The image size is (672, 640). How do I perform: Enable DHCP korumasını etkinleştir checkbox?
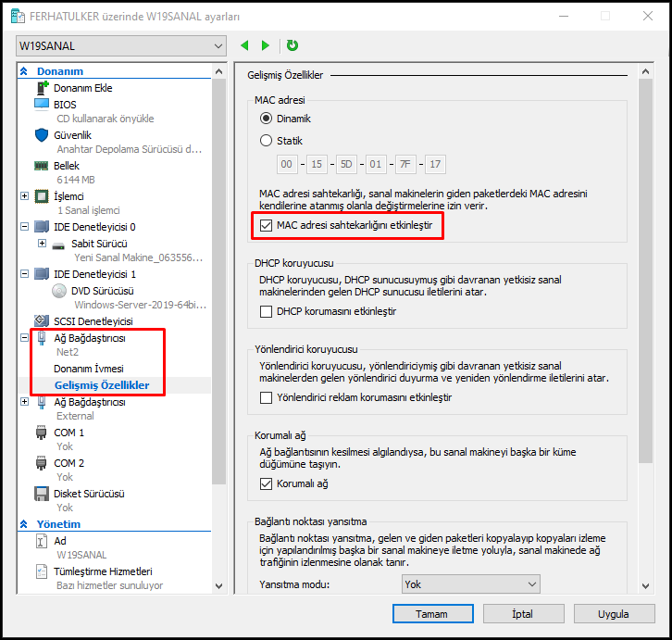(x=267, y=311)
